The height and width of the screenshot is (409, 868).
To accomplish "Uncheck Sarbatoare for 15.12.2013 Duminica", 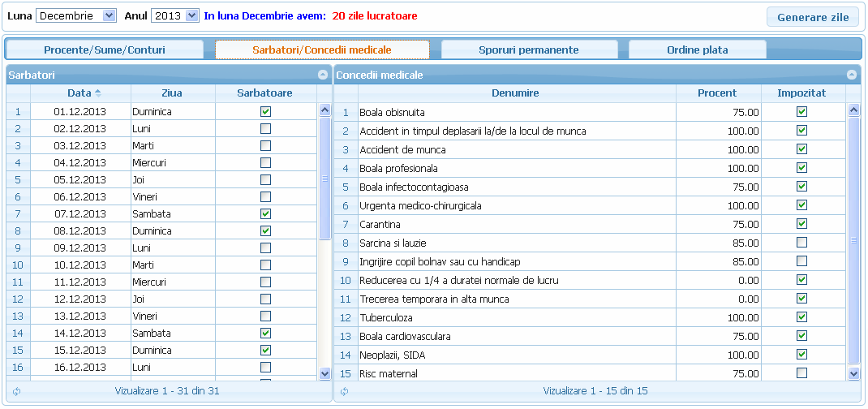I will pos(266,351).
